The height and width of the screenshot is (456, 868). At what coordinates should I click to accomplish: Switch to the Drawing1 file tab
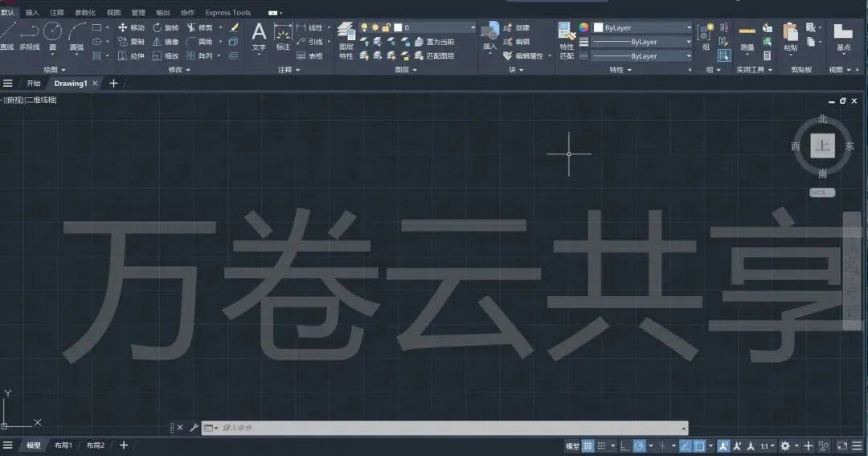[70, 83]
